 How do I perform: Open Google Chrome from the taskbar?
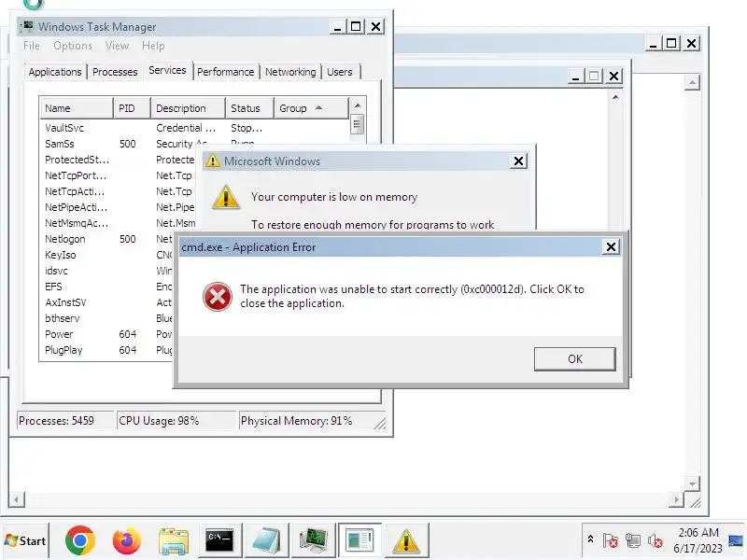(x=79, y=540)
